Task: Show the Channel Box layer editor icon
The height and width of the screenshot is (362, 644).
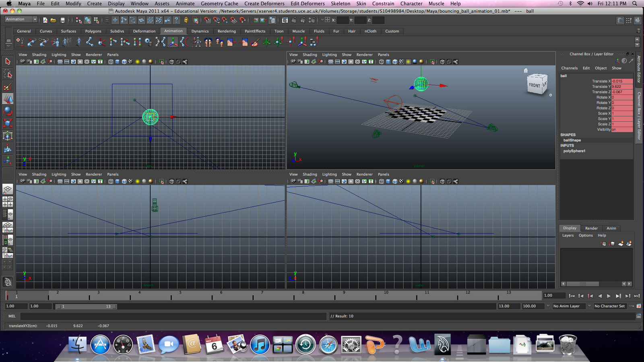Action: pos(637,20)
